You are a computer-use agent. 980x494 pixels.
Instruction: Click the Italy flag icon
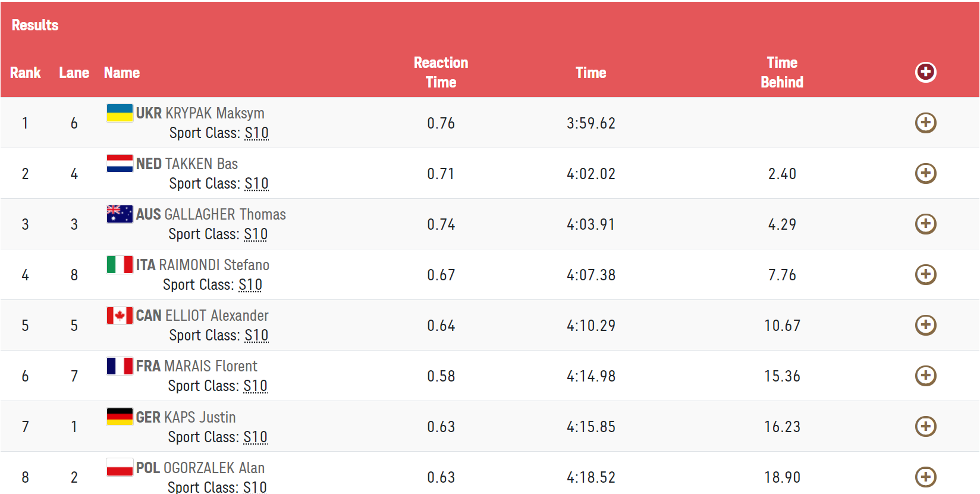(x=120, y=264)
